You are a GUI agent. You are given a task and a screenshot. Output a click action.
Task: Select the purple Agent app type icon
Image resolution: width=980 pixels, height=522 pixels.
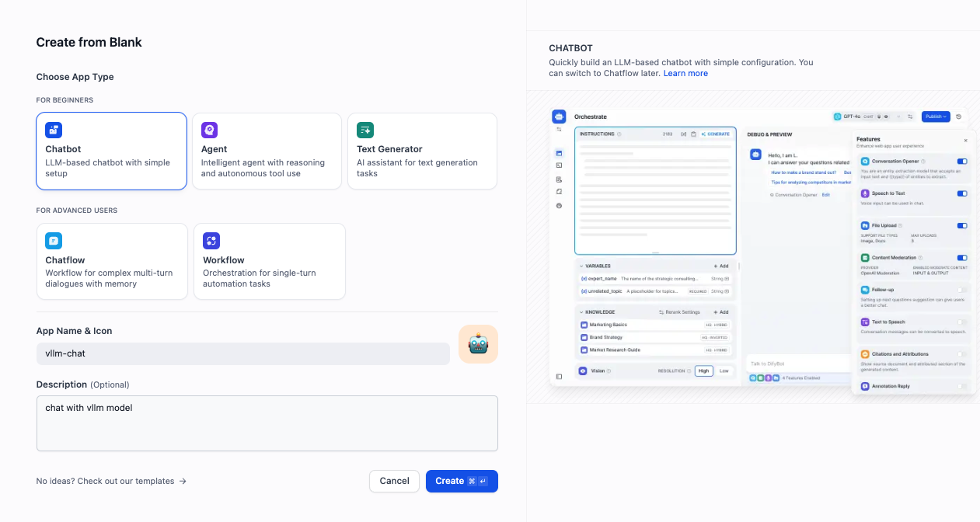pos(209,130)
